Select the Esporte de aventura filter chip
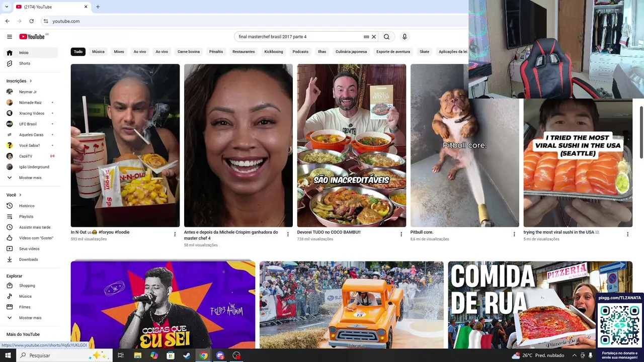Viewport: 644px width, 362px height. [x=393, y=52]
